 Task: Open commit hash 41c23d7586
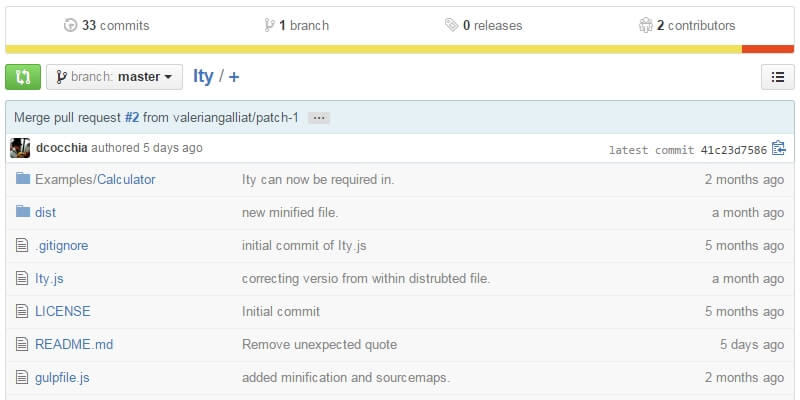734,150
